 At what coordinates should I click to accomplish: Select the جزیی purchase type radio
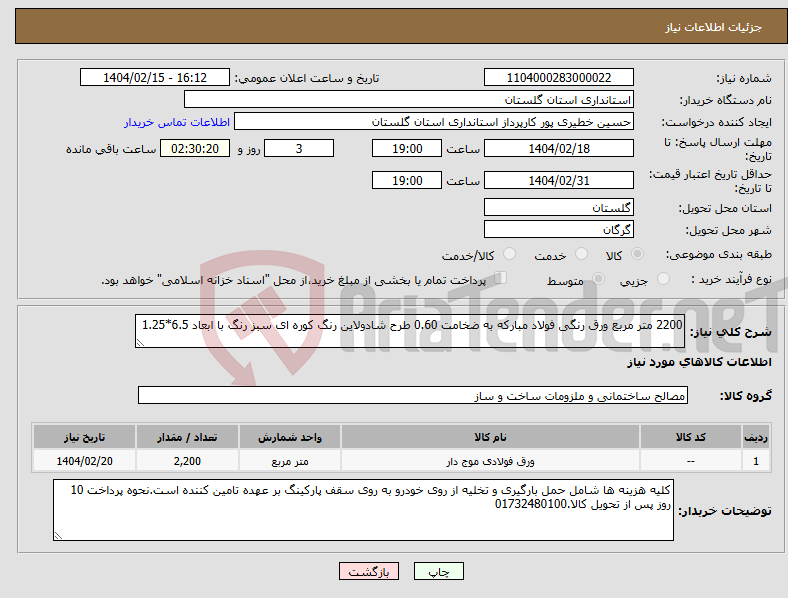663,279
